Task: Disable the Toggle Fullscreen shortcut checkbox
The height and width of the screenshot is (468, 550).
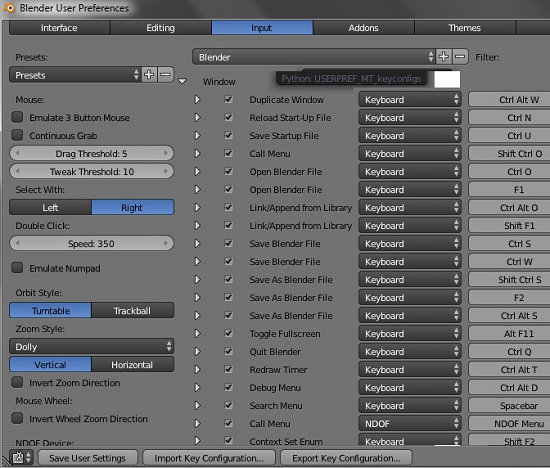Action: (x=228, y=333)
